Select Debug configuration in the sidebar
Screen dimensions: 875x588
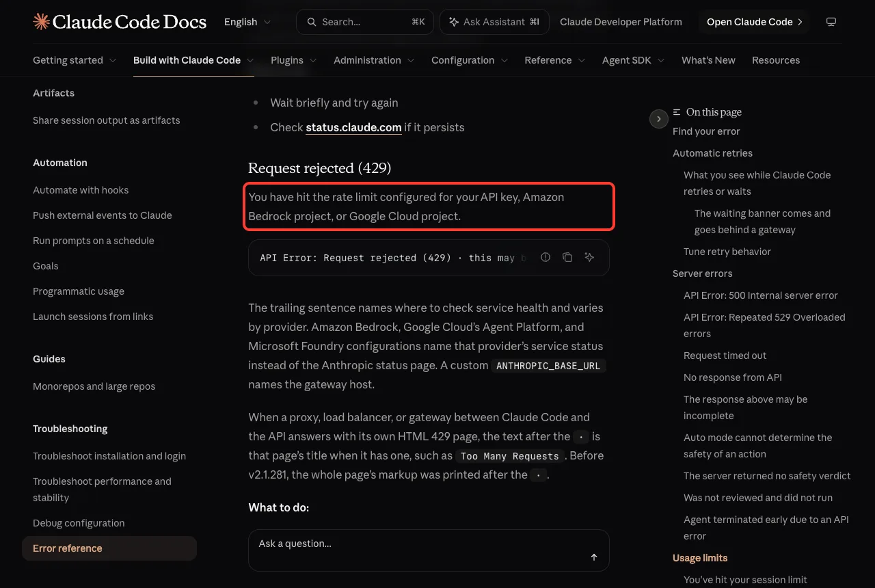[79, 523]
